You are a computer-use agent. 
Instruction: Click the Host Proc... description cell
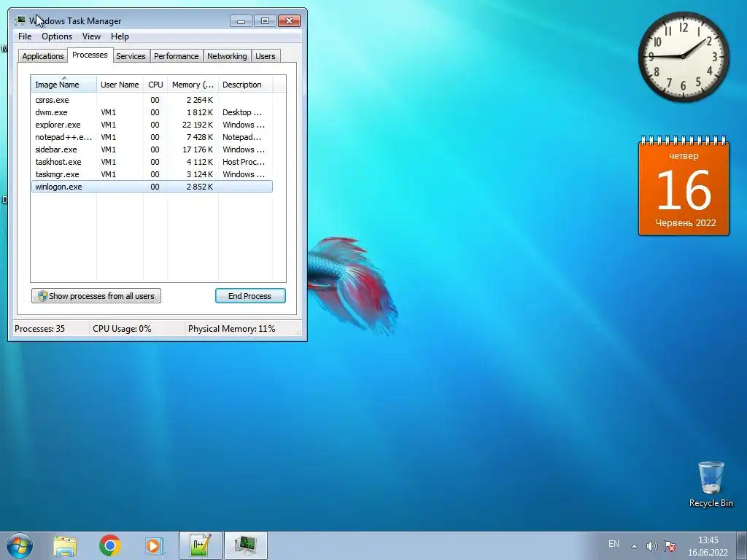[x=243, y=162]
